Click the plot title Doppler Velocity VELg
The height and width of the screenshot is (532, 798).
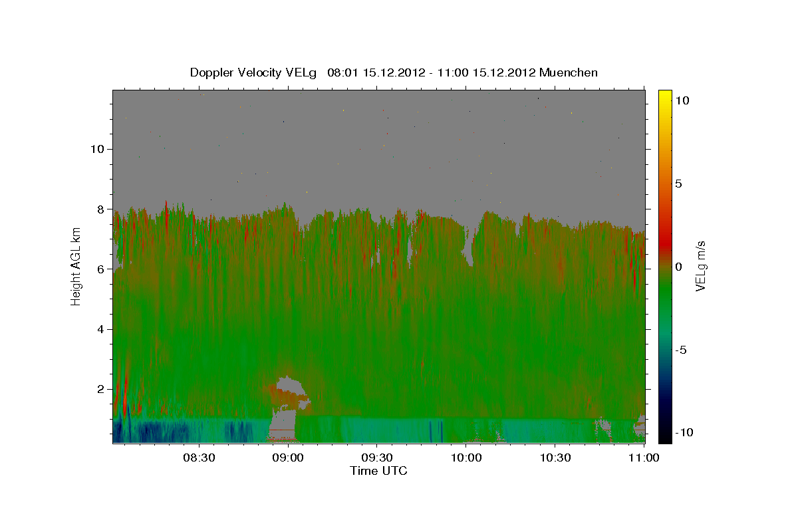394,72
